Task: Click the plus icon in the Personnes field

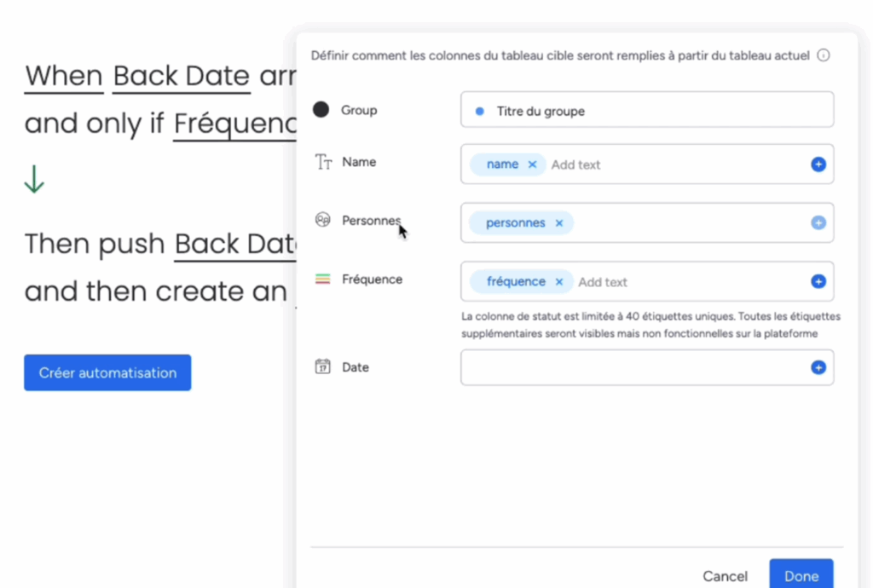Action: 818,222
